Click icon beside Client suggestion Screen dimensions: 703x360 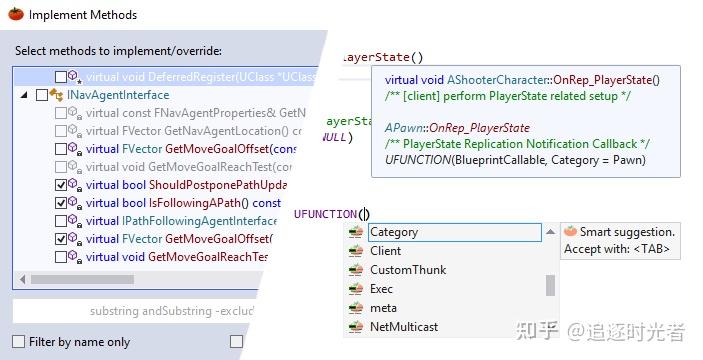[x=356, y=251]
